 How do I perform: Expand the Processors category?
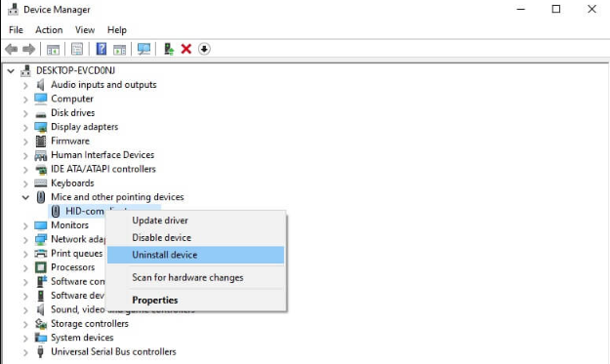click(25, 268)
